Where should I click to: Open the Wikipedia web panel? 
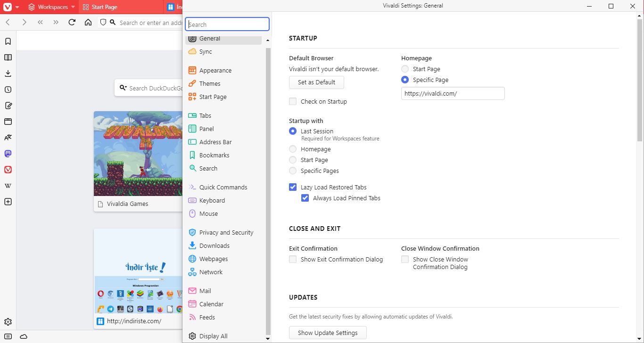tap(8, 186)
